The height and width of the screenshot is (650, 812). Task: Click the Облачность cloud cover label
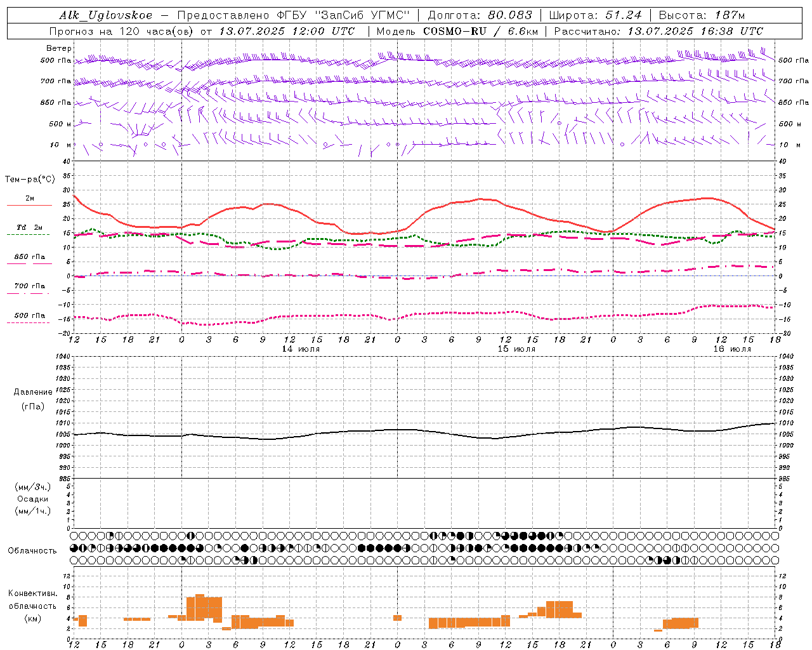[x=32, y=551]
